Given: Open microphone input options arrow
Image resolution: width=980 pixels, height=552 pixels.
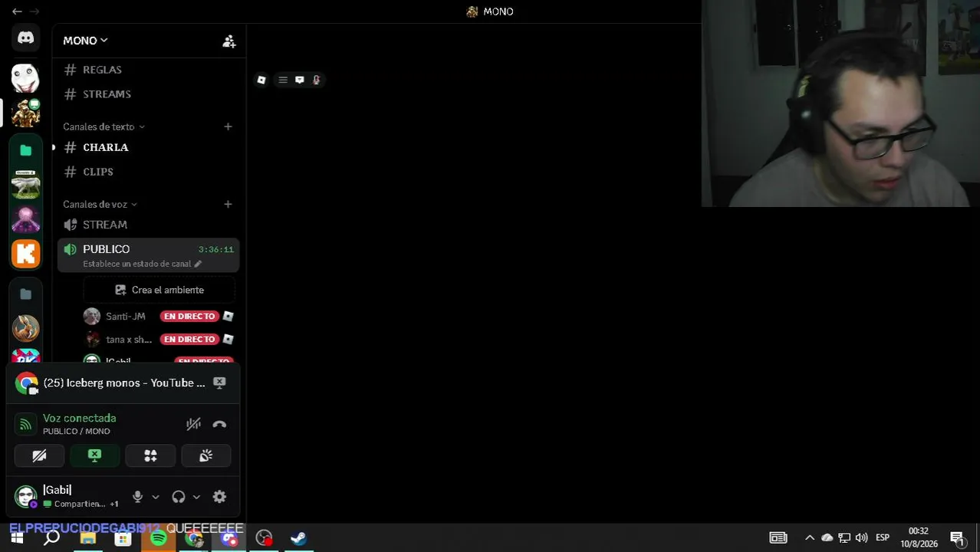Looking at the screenshot, I should point(156,497).
